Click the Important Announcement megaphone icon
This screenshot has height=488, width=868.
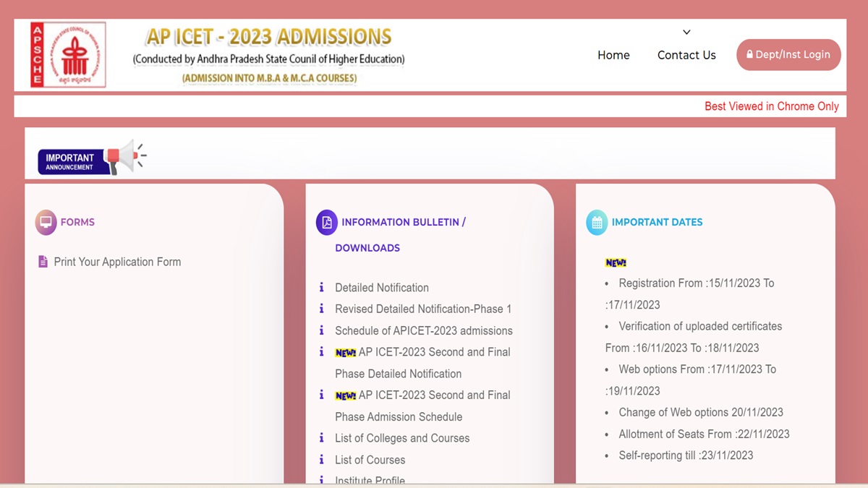pos(125,157)
